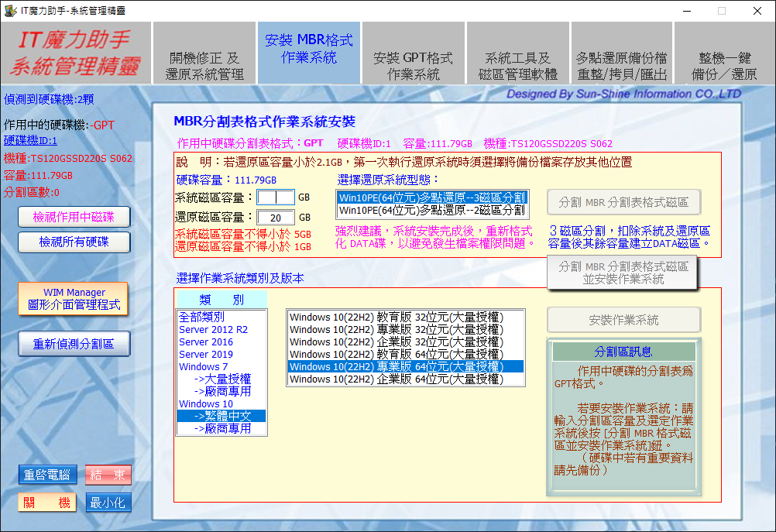Click the 關機 shutdown button

(x=47, y=503)
